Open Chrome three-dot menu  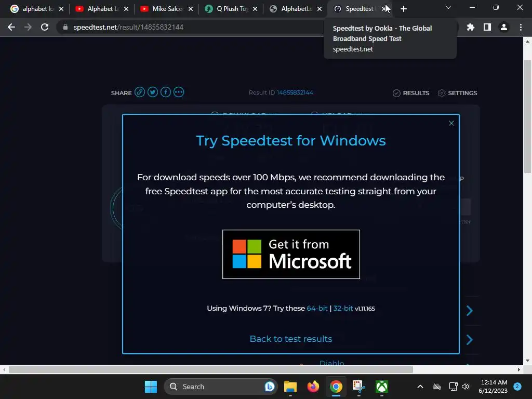point(521,27)
